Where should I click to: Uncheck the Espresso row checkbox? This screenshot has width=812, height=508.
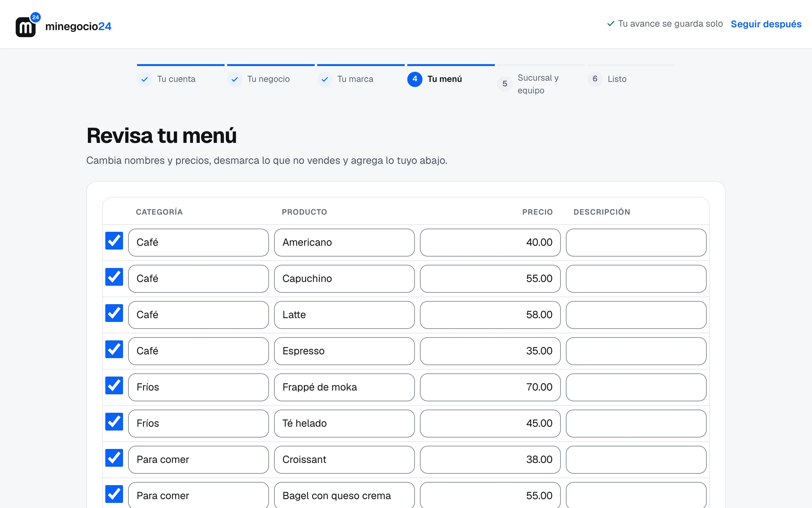click(114, 350)
